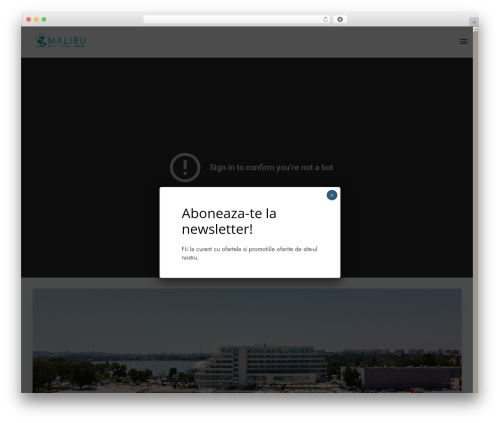Click 'Aboneaza-te la newsletter!' heading
Viewport: 500px width, 423px height.
(229, 221)
